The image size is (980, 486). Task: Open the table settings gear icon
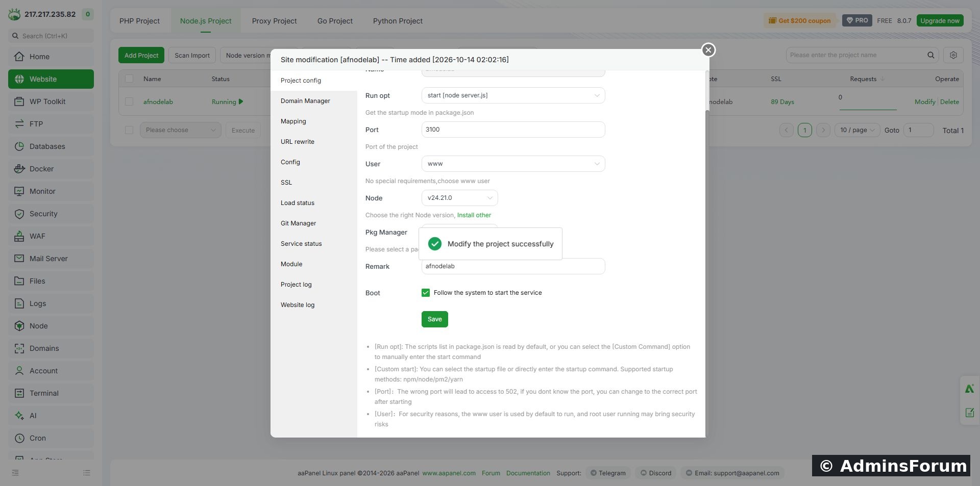point(953,55)
